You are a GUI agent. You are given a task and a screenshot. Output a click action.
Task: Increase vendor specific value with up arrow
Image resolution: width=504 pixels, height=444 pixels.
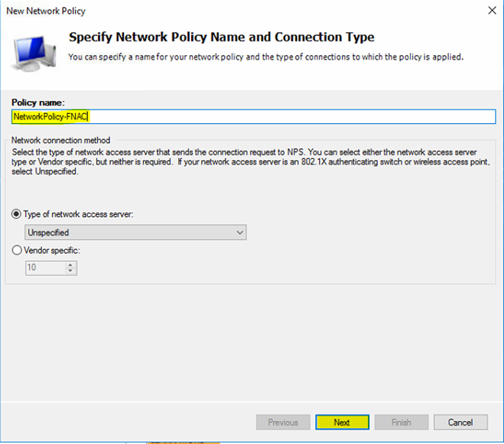click(71, 264)
